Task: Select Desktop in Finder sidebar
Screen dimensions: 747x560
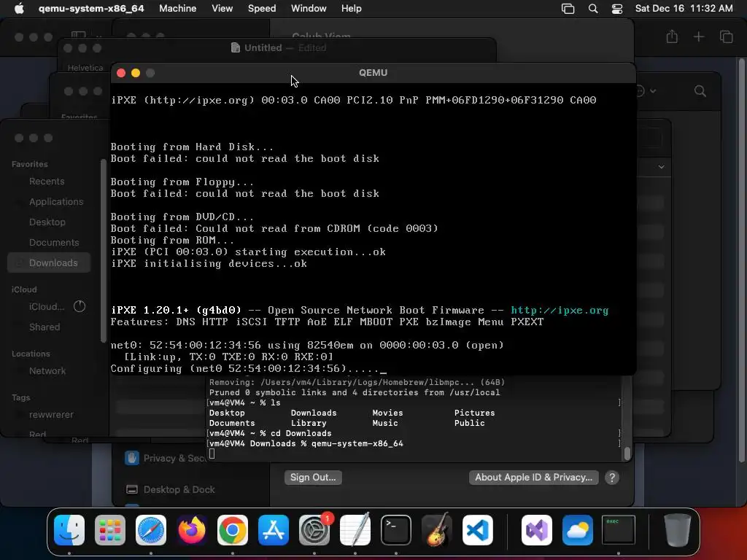Action: tap(47, 222)
